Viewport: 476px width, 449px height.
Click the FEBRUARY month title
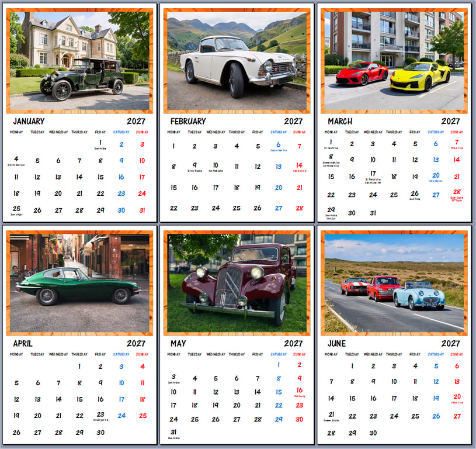coord(188,121)
